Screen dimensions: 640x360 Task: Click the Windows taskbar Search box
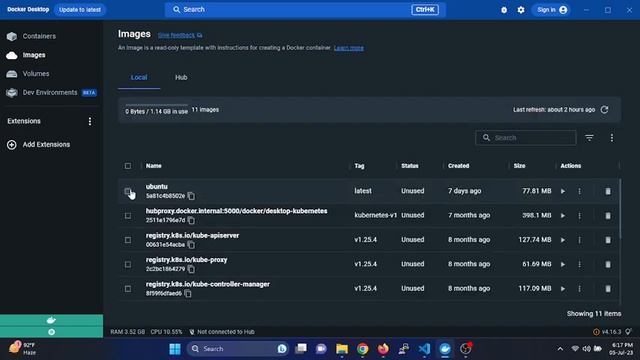pos(238,349)
